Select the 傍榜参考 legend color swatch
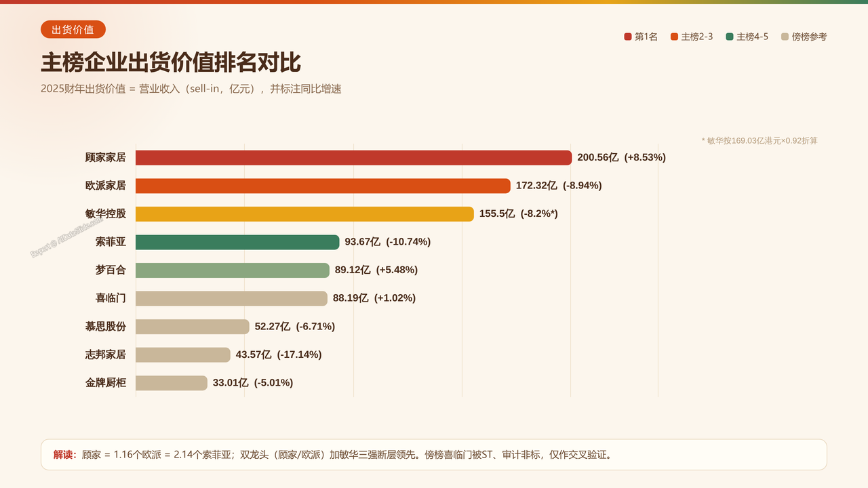 [x=785, y=37]
